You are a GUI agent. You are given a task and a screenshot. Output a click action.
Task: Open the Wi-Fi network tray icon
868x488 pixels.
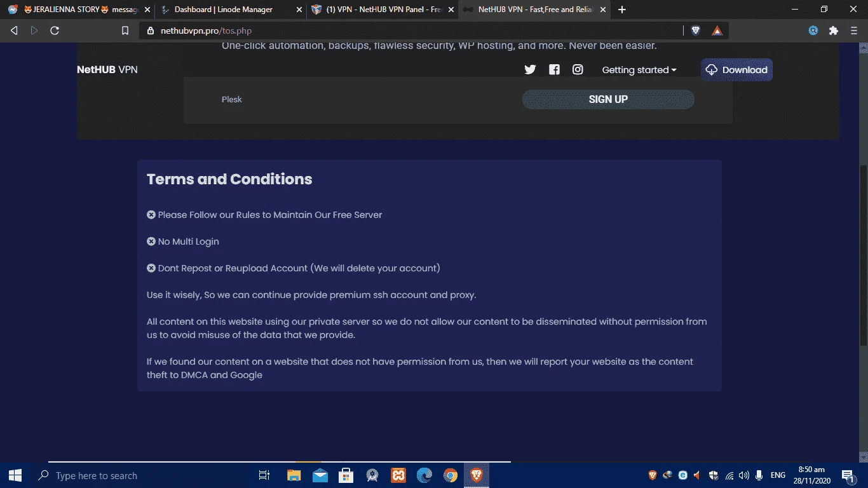[x=729, y=475]
